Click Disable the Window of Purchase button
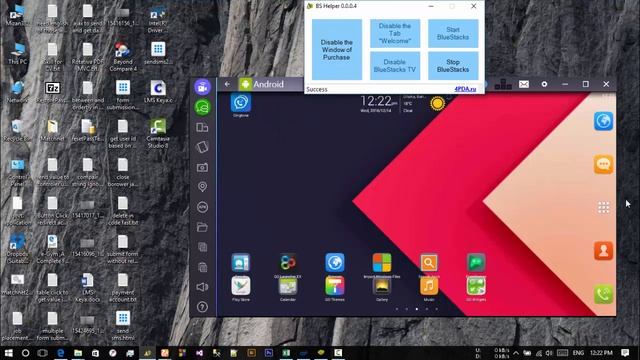 [x=337, y=49]
